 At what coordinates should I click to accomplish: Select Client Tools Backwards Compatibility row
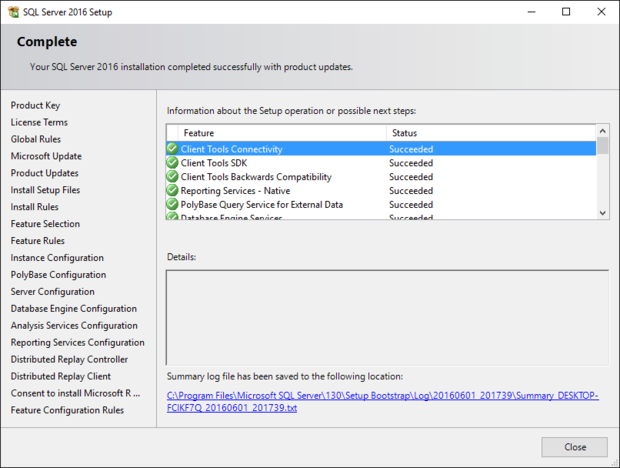381,177
